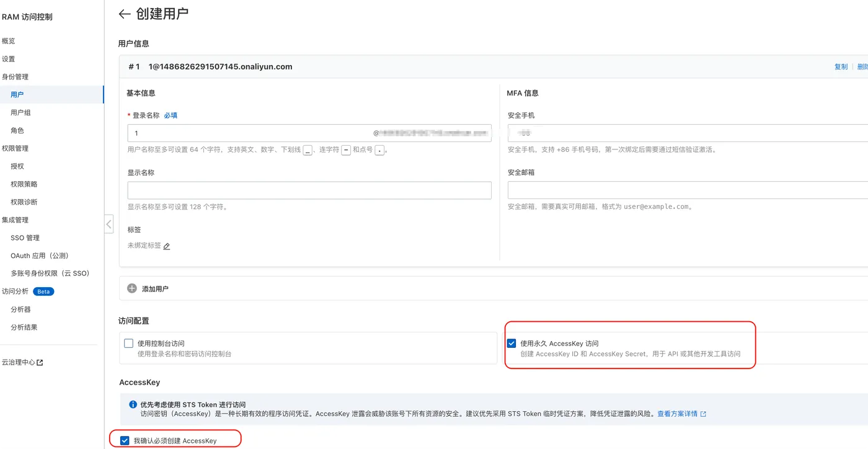Image resolution: width=868 pixels, height=449 pixels.
Task: Open the 查看方案详情 link
Action: [x=677, y=414]
